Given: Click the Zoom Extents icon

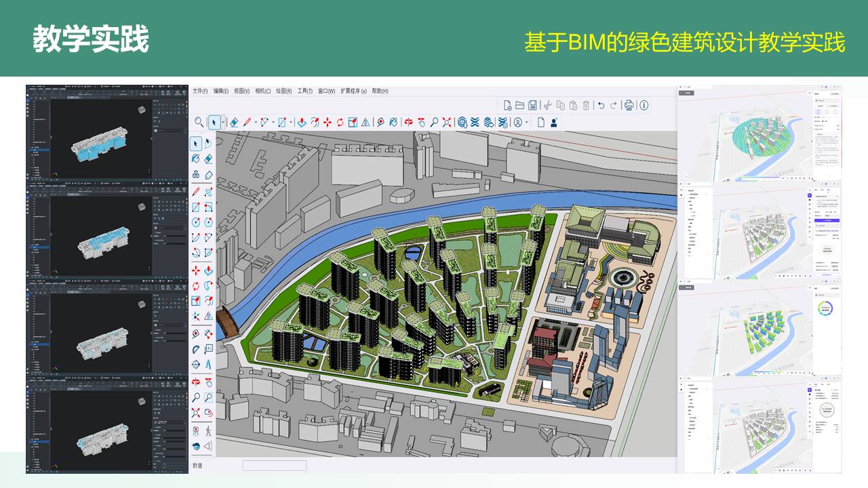Looking at the screenshot, I should [446, 122].
